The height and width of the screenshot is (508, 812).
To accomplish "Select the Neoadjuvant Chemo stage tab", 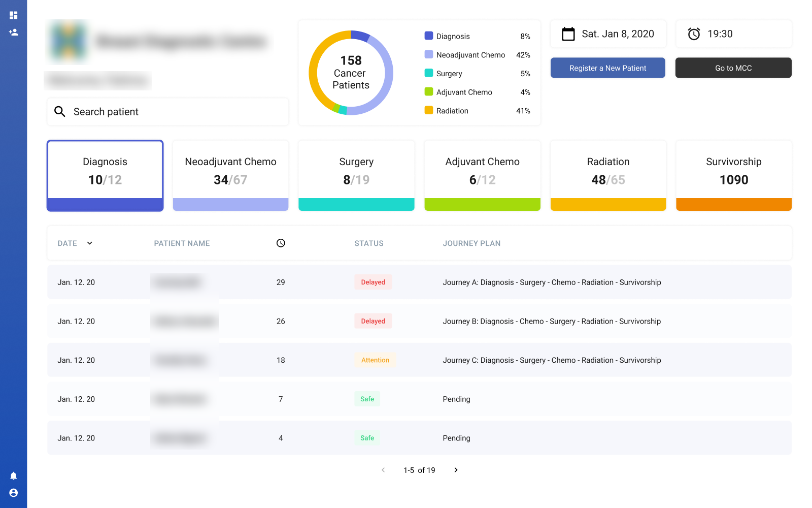I will [231, 176].
